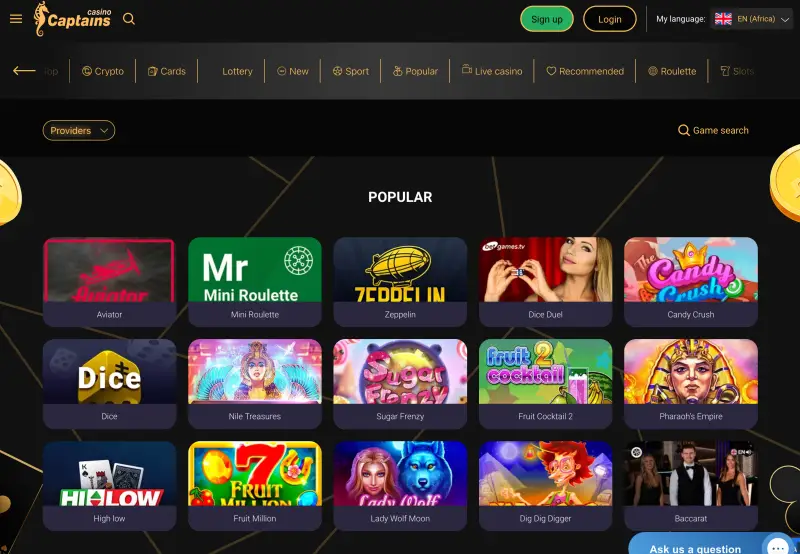Switch to the Roulette category
The height and width of the screenshot is (554, 800).
pyautogui.click(x=672, y=71)
